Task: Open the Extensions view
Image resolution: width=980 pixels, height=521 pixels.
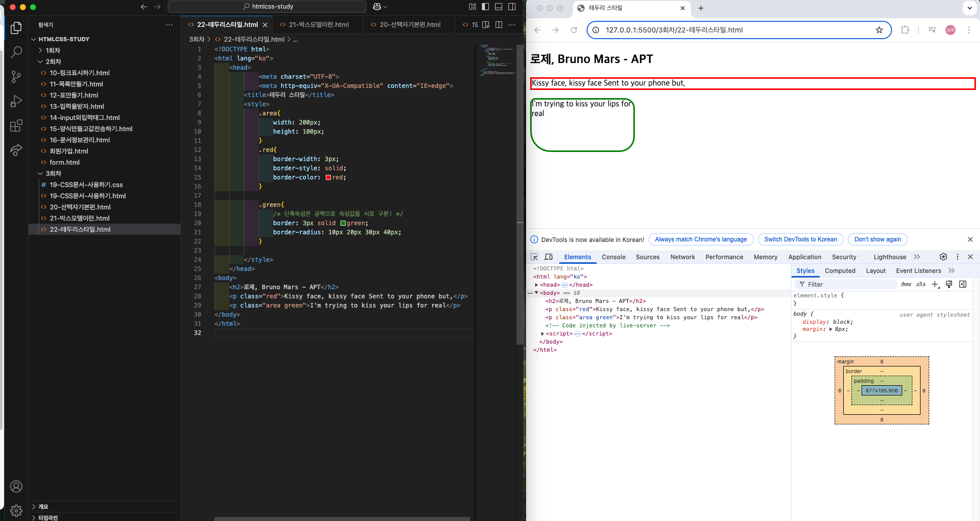Action: point(16,126)
